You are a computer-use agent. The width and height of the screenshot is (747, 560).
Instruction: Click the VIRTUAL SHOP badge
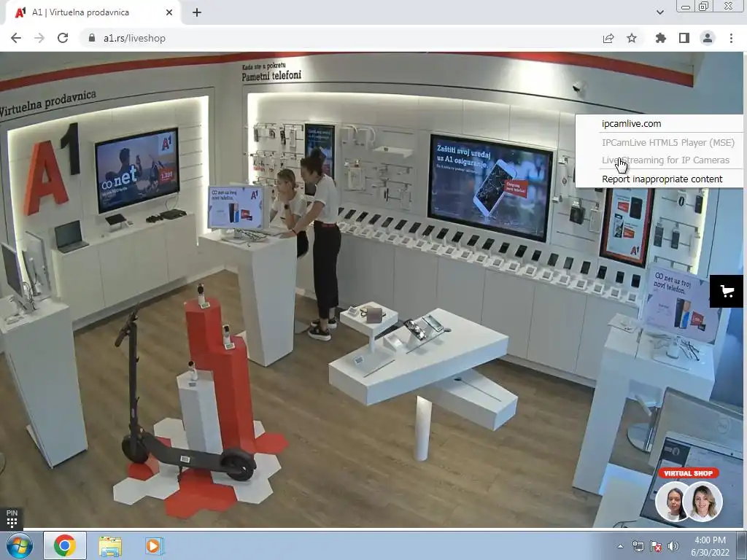689,473
